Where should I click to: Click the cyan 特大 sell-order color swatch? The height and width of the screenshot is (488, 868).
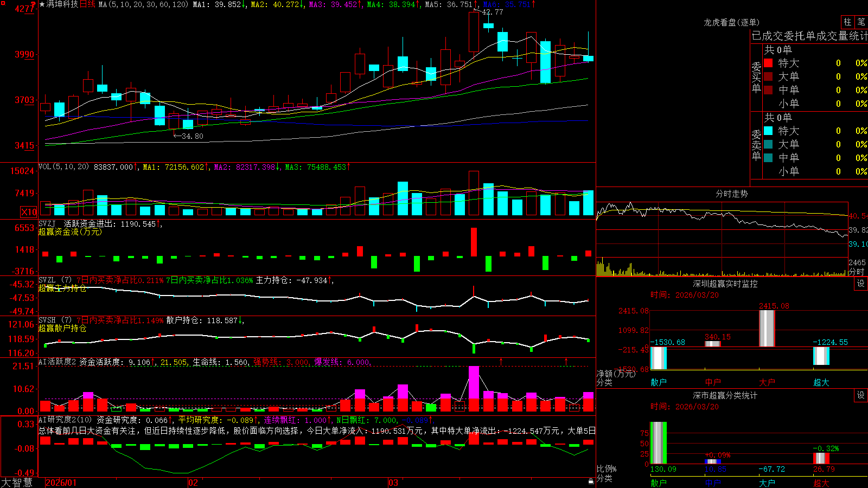(768, 131)
